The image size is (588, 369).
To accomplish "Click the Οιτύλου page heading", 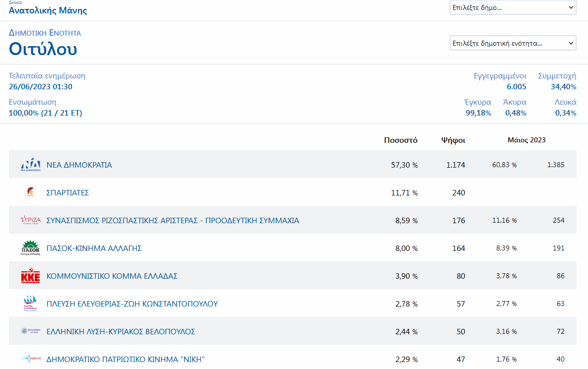I will (43, 49).
